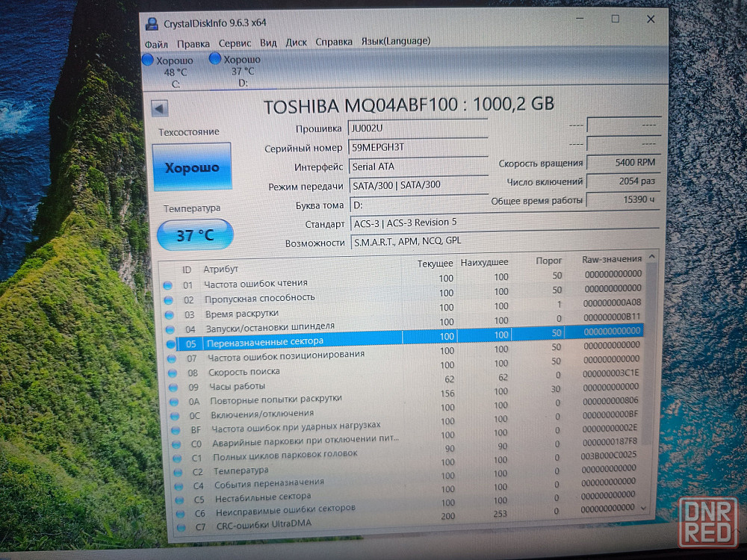The image size is (747, 560).
Task: Click the power-on hours field 15390 ч
Action: [x=623, y=199]
